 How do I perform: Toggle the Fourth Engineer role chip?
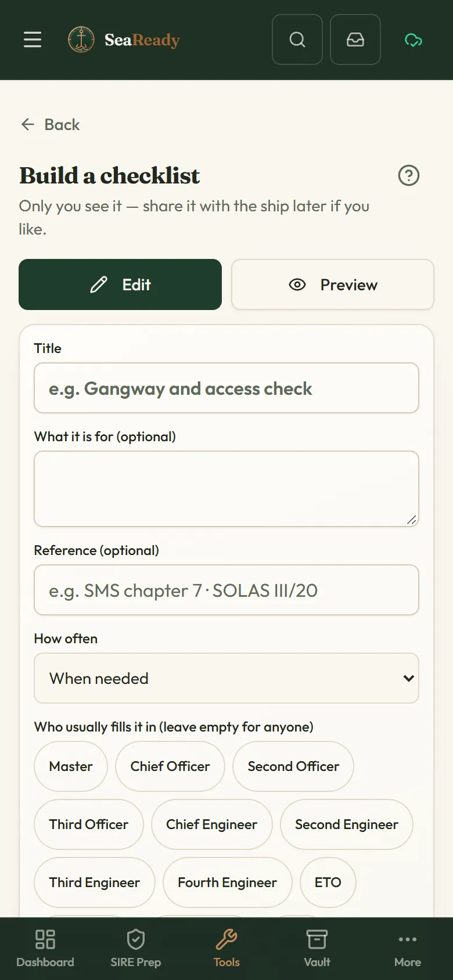pos(228,882)
